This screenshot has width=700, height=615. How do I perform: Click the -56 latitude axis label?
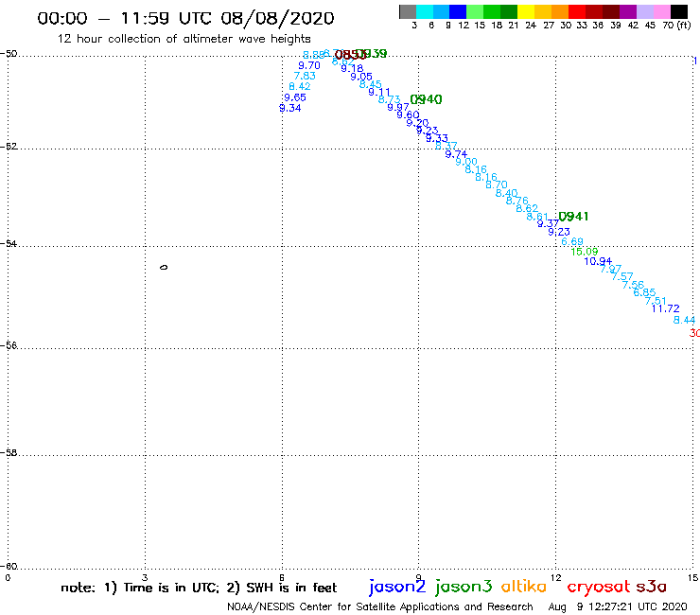pos(9,345)
